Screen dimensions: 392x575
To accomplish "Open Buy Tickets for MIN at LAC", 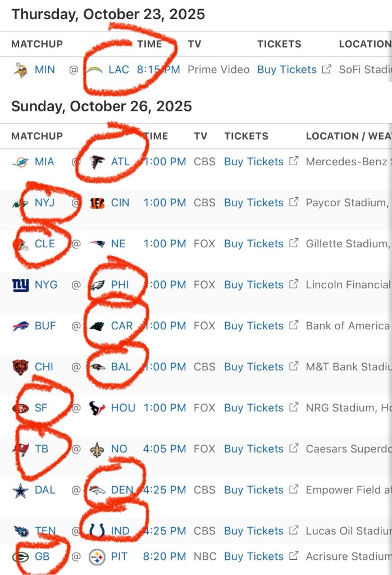I will tap(287, 70).
